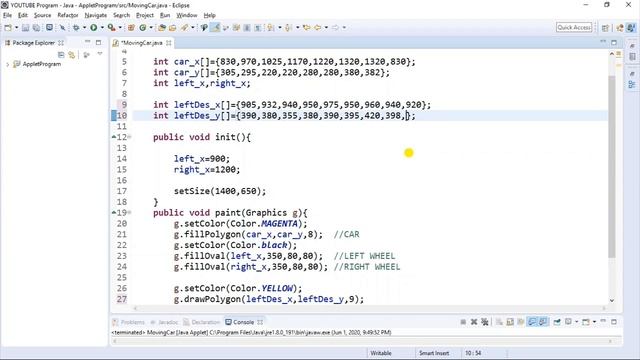Open the Package Explorer view menu chevron
This screenshot has width=640, height=360.
click(x=100, y=54)
